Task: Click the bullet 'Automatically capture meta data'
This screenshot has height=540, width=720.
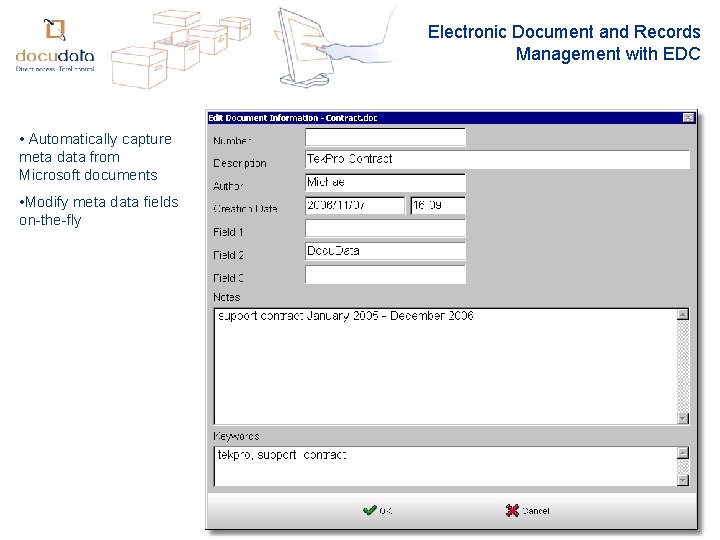Action: [96, 157]
